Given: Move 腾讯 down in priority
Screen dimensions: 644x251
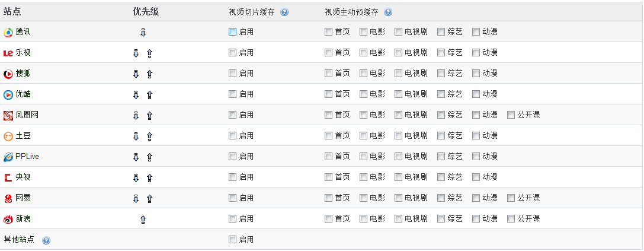Looking at the screenshot, I should point(143,33).
